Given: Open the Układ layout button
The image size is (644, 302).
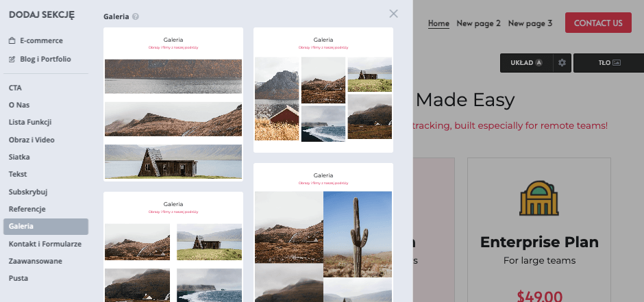Looking at the screenshot, I should point(526,63).
